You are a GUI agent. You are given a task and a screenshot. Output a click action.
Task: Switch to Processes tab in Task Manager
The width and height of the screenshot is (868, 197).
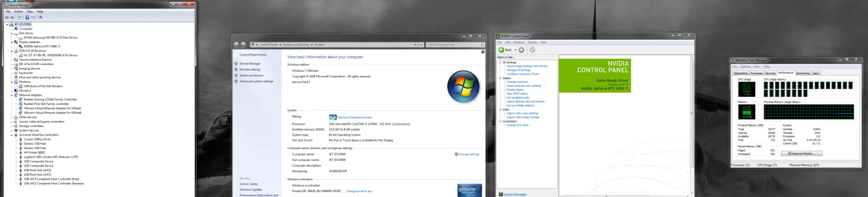(x=757, y=73)
